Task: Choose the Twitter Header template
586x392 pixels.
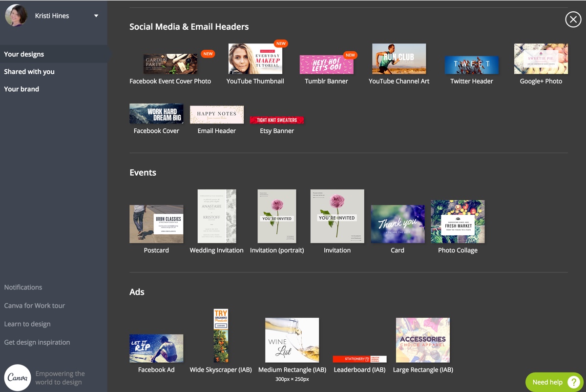Action: tap(471, 64)
